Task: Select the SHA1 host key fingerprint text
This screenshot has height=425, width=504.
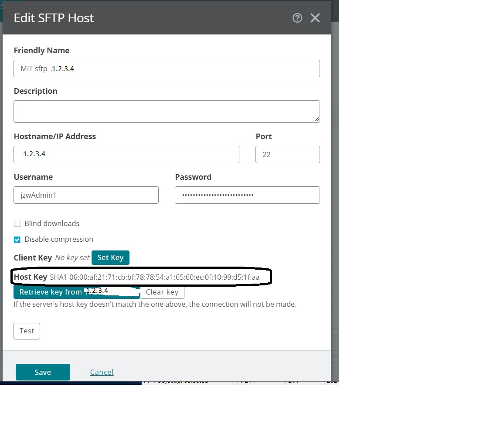Action: (x=155, y=278)
